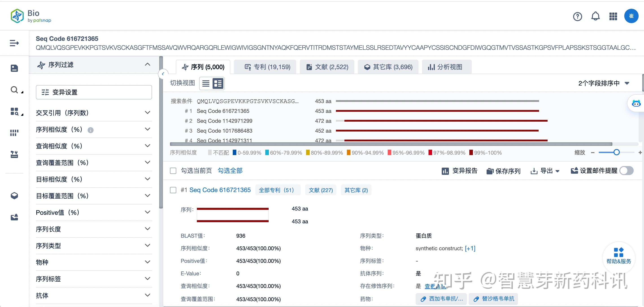Click 全部专利（51）tag

[278, 190]
